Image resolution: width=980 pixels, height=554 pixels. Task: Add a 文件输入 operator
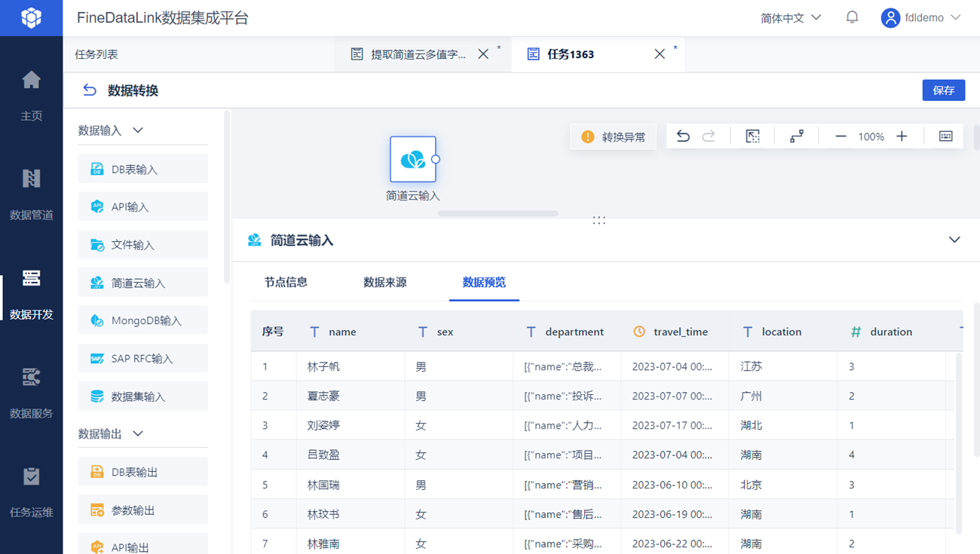(143, 244)
